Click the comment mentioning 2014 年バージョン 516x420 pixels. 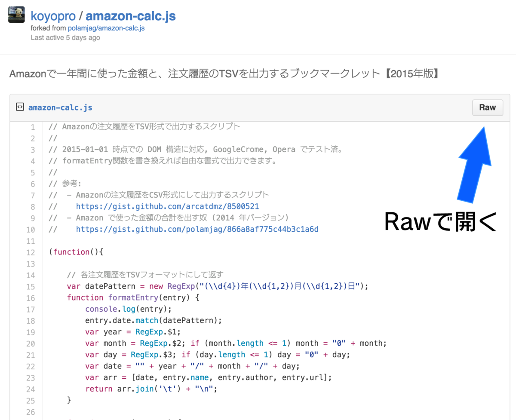(169, 218)
